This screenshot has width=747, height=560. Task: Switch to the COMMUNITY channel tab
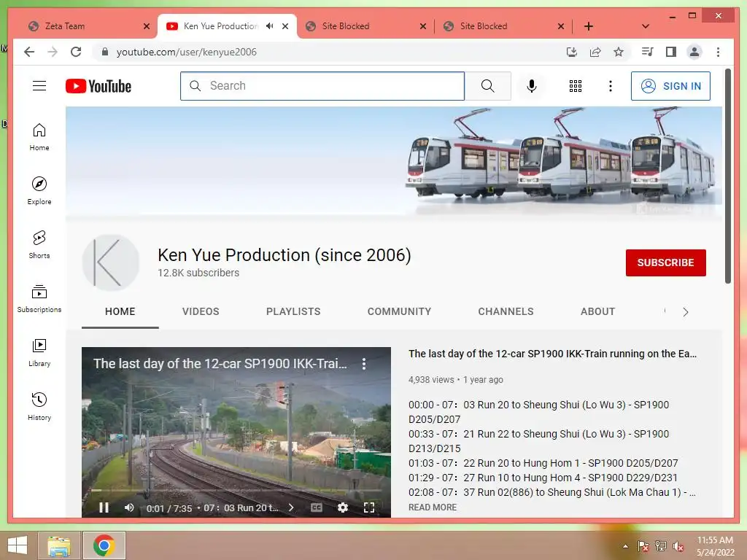point(399,311)
